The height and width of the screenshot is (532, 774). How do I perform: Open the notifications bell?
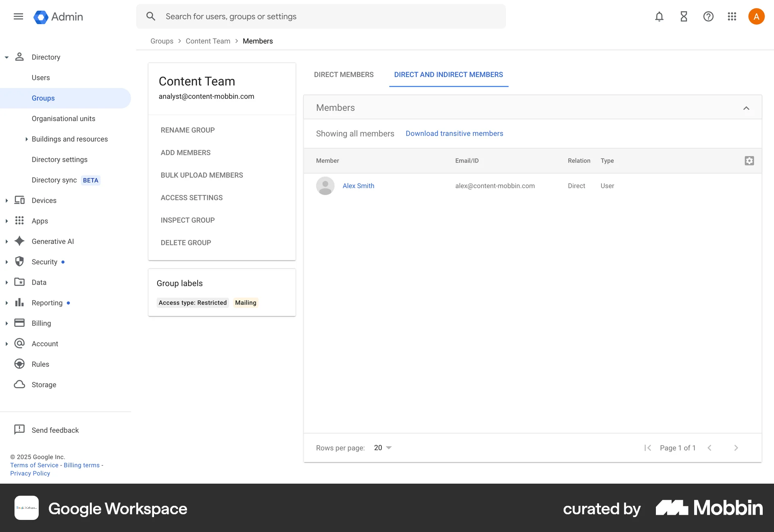(x=659, y=16)
